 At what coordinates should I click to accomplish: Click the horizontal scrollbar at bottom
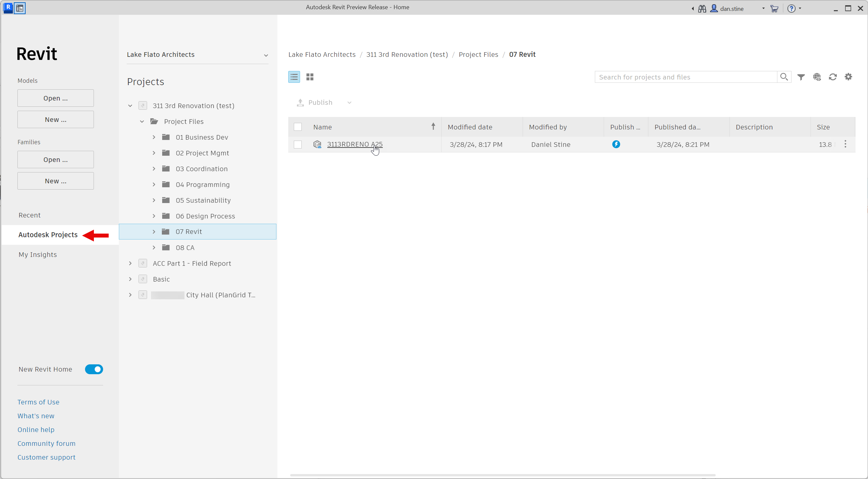coord(502,475)
